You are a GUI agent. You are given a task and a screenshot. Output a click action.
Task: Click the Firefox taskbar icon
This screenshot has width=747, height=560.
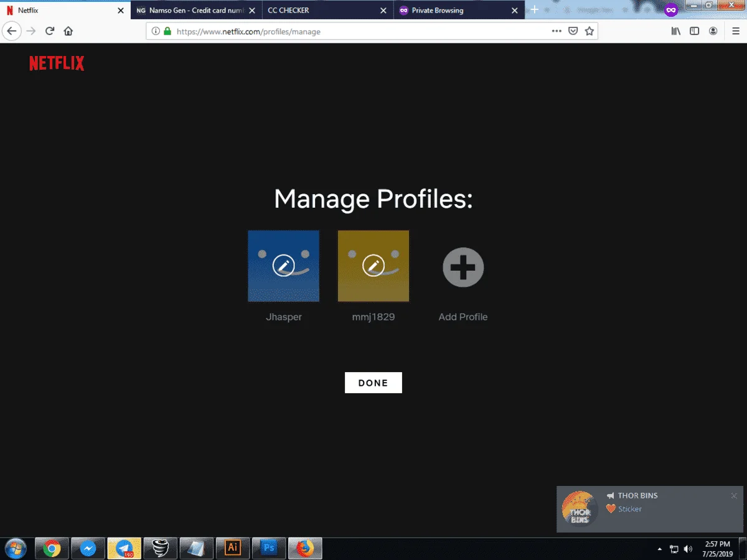pyautogui.click(x=305, y=549)
